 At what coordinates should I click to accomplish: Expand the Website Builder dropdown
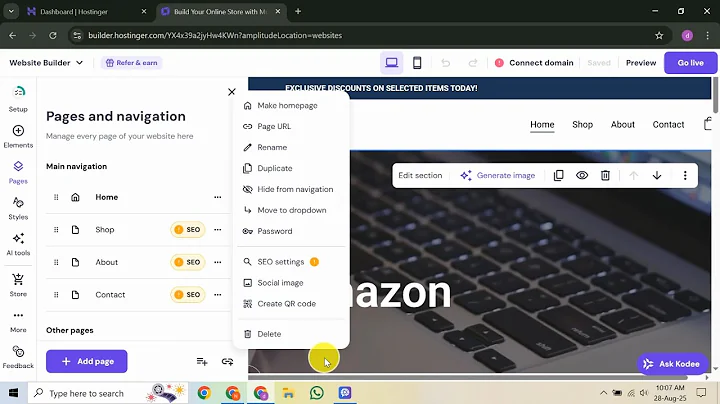point(46,63)
